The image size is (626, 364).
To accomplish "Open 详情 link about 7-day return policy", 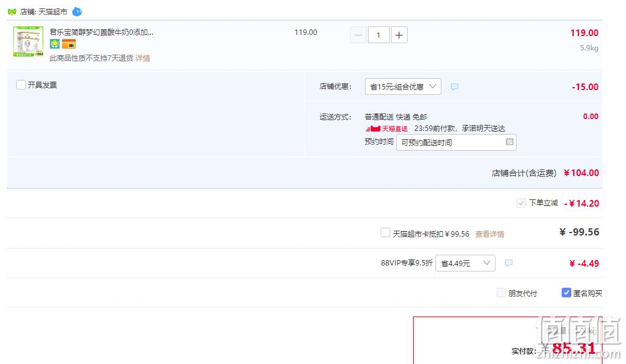I will 143,58.
